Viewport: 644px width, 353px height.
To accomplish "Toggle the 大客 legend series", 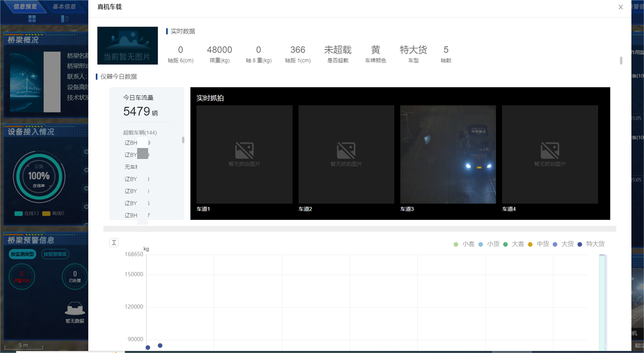I will point(514,244).
